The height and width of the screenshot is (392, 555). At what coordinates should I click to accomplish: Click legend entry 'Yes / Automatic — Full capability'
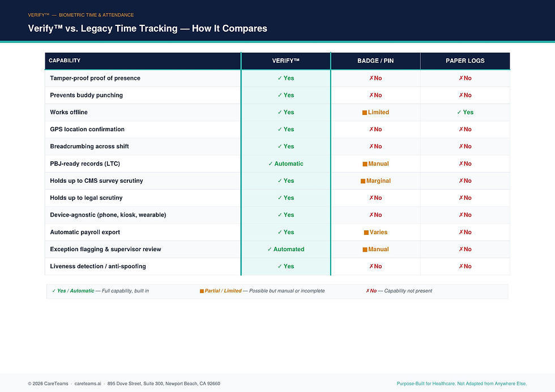(100, 291)
